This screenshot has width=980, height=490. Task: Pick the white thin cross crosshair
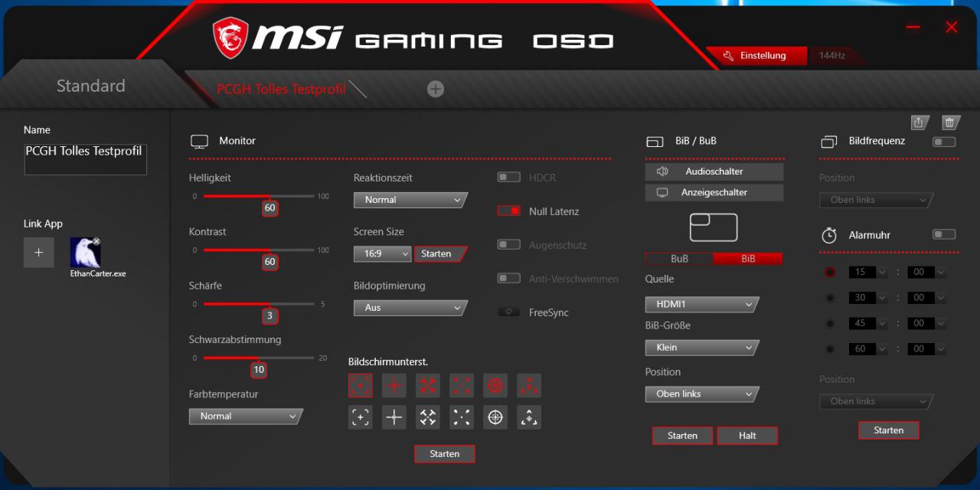tap(394, 417)
